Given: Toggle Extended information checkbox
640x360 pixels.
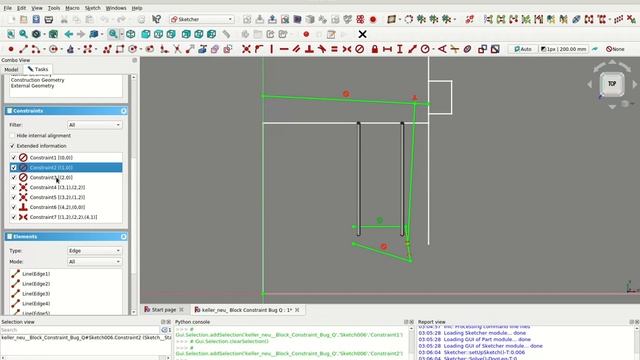Looking at the screenshot, I should click(12, 146).
